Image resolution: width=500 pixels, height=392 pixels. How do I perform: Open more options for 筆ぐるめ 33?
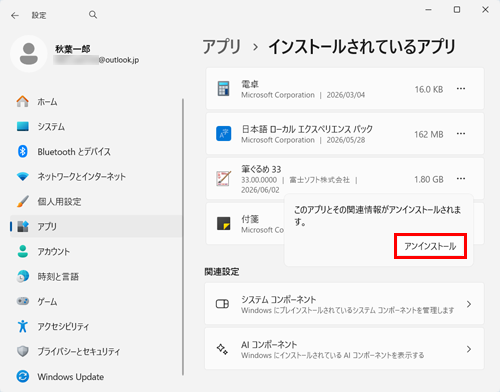click(x=461, y=179)
